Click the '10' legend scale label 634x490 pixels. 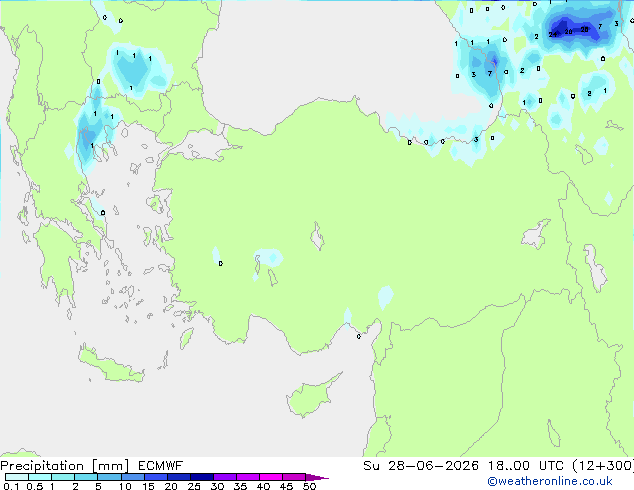tap(125, 486)
